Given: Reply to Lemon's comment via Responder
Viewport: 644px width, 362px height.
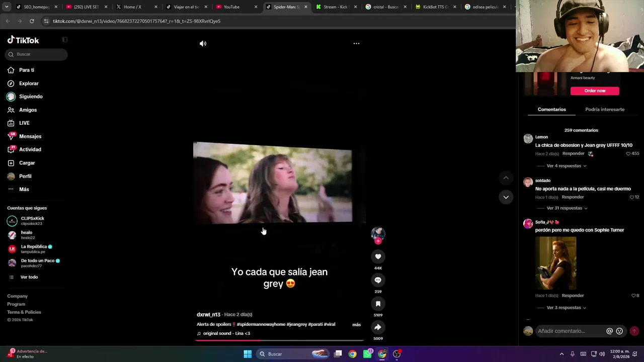Looking at the screenshot, I should (574, 154).
